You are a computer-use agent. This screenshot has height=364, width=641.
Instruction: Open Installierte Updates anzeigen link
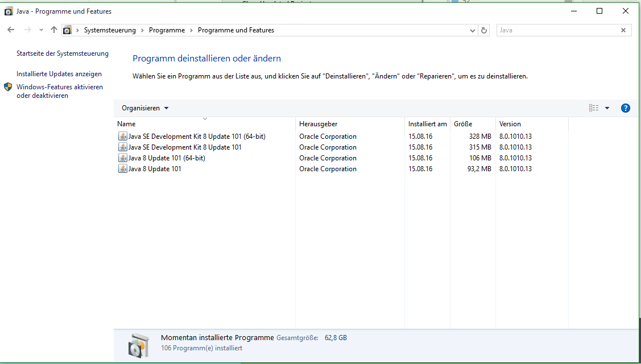point(59,74)
